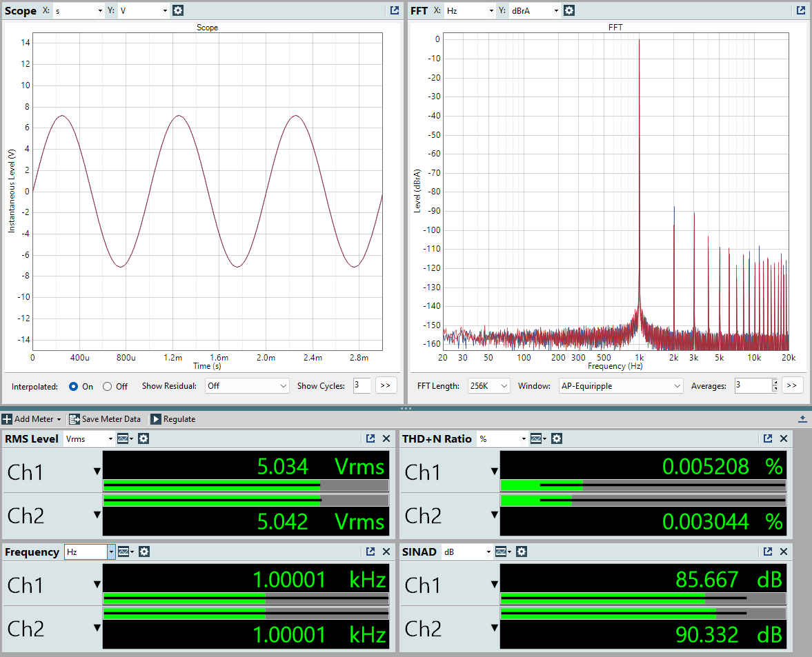Open FFT panel settings gear

pyautogui.click(x=569, y=10)
